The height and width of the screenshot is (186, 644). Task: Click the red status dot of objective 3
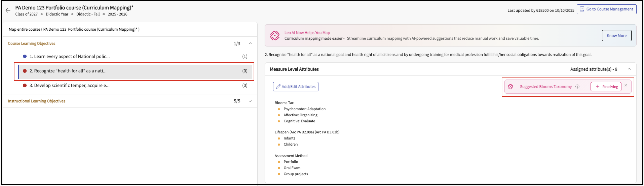(x=25, y=85)
